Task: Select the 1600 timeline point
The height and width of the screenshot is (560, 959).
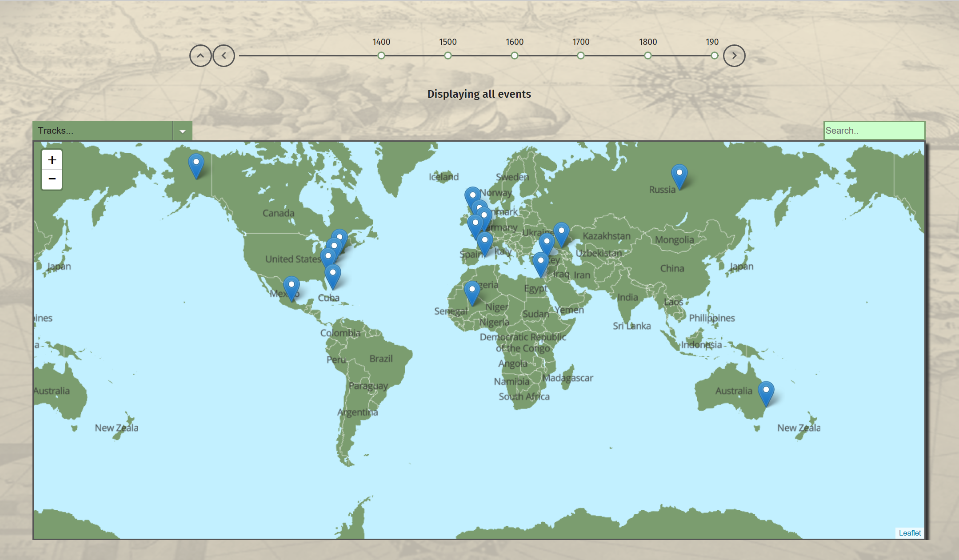Action: [515, 56]
